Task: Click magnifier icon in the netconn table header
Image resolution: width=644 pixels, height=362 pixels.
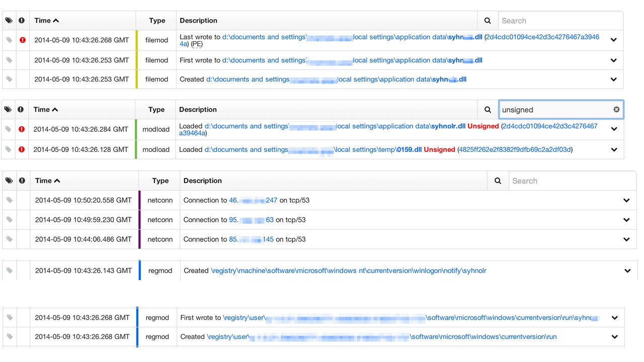Action: 498,181
